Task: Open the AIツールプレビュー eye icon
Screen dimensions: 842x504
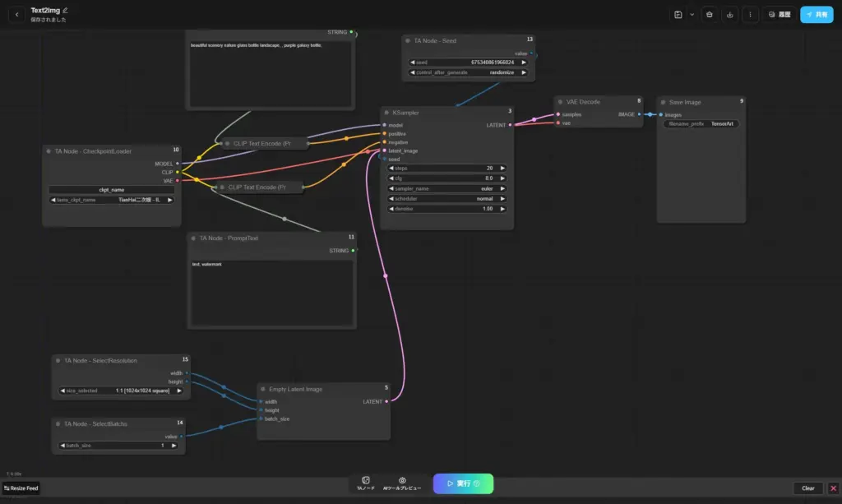Action: click(402, 481)
